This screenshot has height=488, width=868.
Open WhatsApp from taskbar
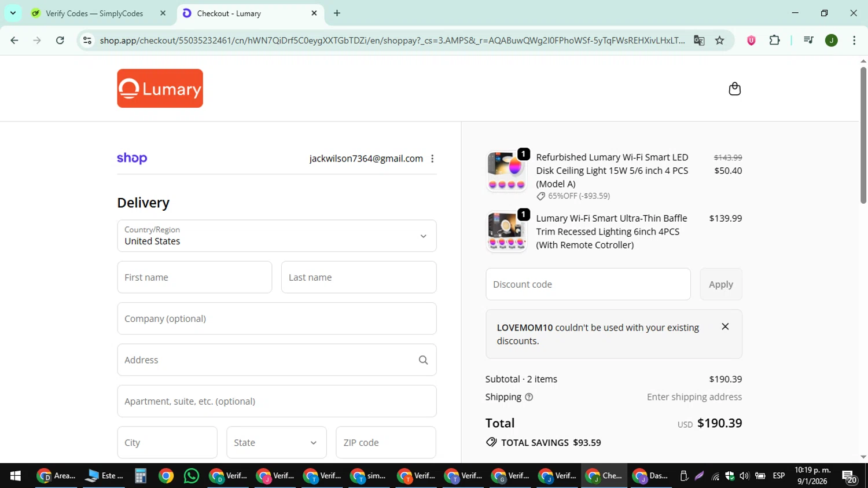click(x=192, y=476)
